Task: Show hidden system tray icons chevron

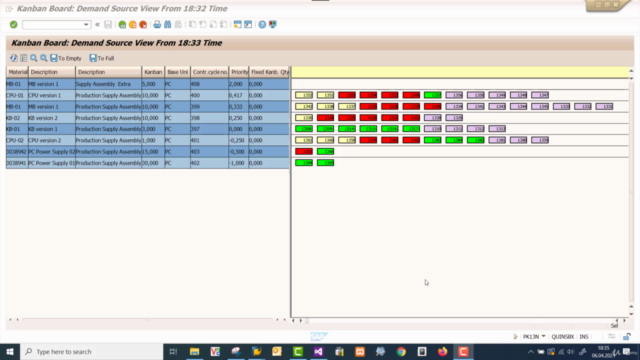Action: (531, 352)
